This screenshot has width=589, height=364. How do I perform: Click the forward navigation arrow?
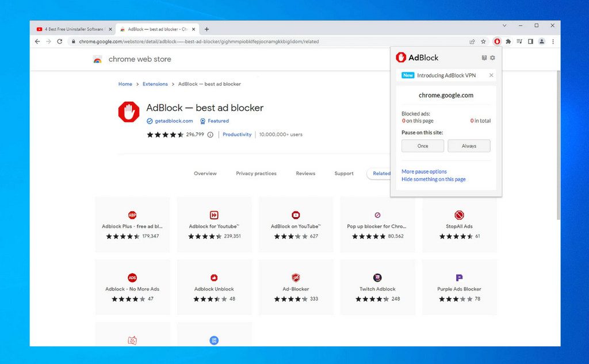click(x=48, y=41)
